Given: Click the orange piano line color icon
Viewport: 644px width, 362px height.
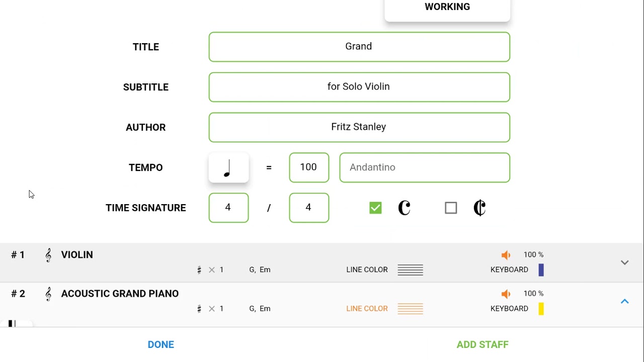Looking at the screenshot, I should pyautogui.click(x=410, y=309).
